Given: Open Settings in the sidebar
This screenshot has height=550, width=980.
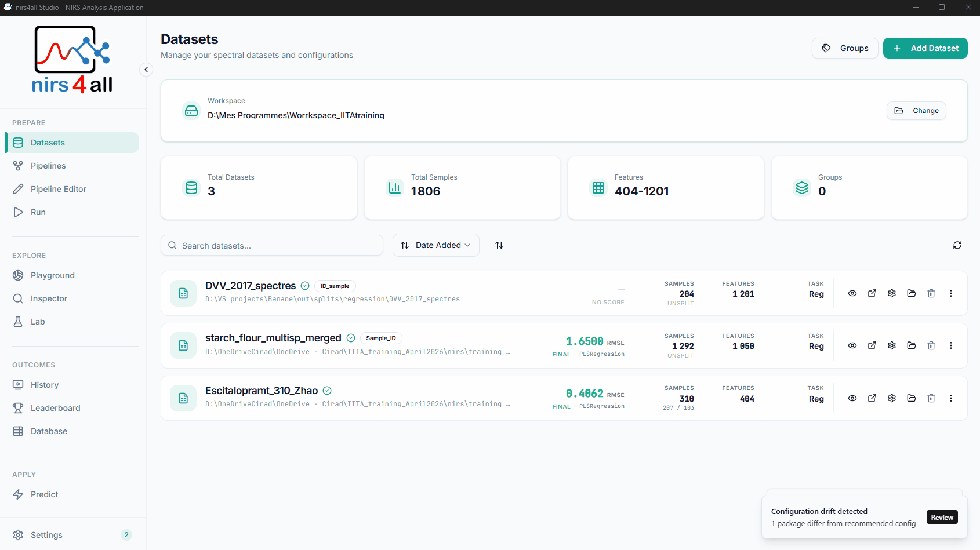Looking at the screenshot, I should click(x=72, y=535).
